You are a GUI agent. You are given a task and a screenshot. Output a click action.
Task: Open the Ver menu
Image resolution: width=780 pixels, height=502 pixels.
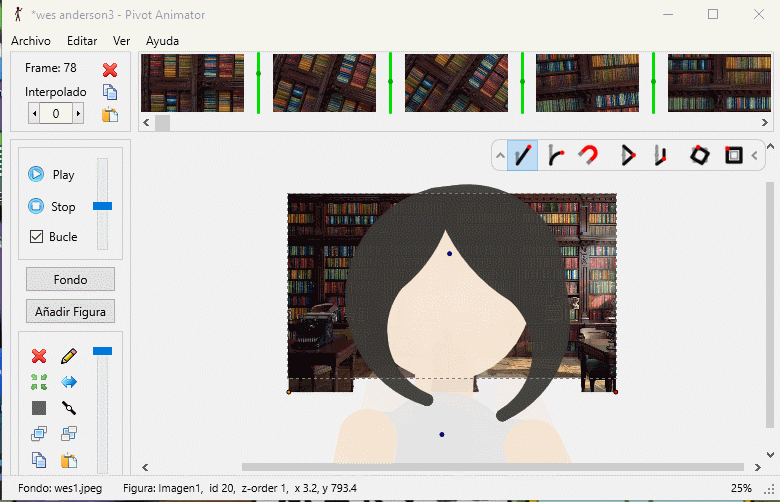pyautogui.click(x=121, y=41)
